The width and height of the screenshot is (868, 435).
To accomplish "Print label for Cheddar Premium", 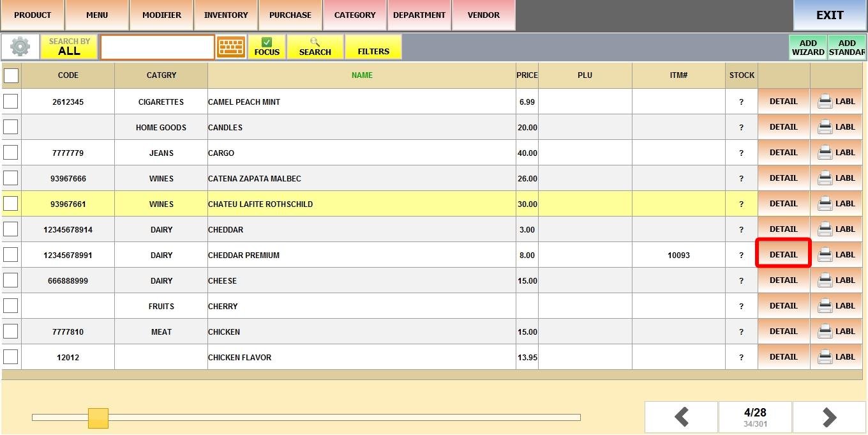I will pyautogui.click(x=836, y=255).
